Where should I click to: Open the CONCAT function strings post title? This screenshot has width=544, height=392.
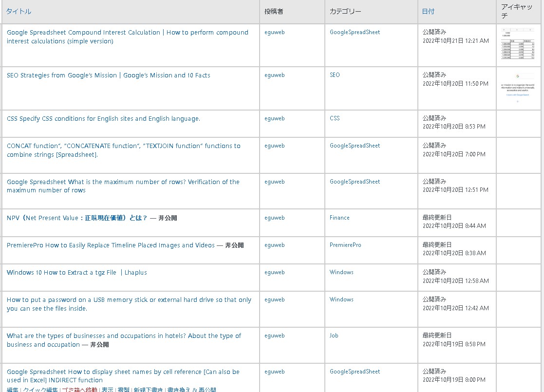point(123,150)
